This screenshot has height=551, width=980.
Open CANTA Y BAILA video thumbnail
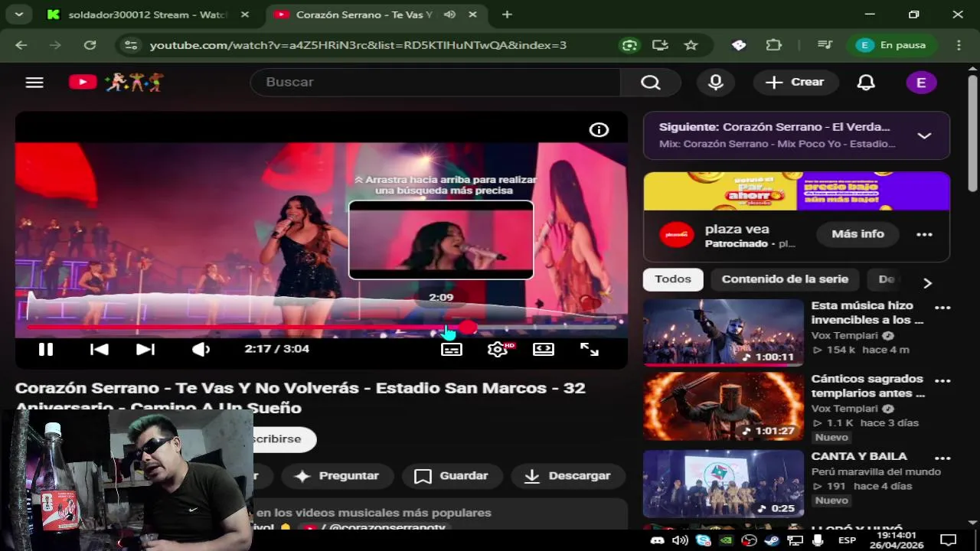click(x=723, y=484)
